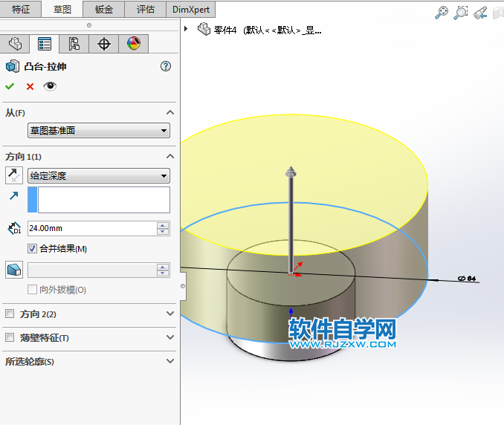504x425 pixels.
Task: Enable the 薄壁特征(T) checkbox
Action: (10, 337)
